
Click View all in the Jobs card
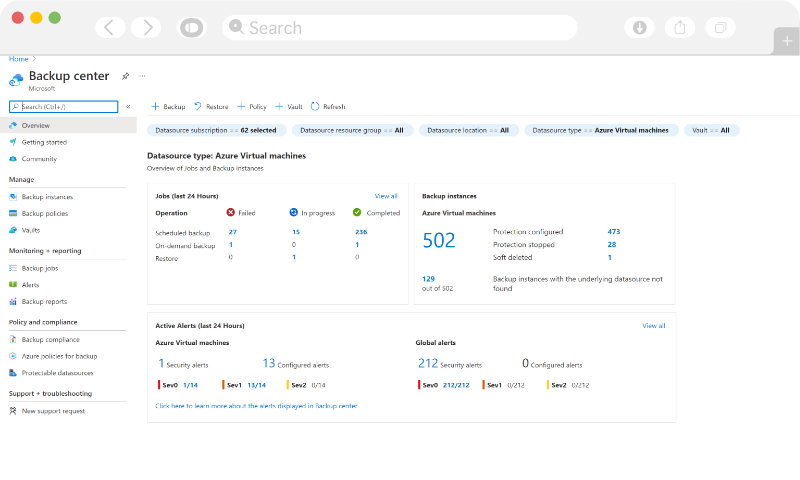(x=386, y=196)
